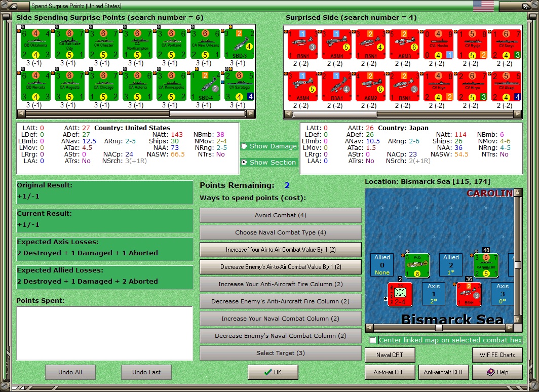Increase your naval combat column
Image resolution: width=539 pixels, height=392 pixels.
point(281,319)
